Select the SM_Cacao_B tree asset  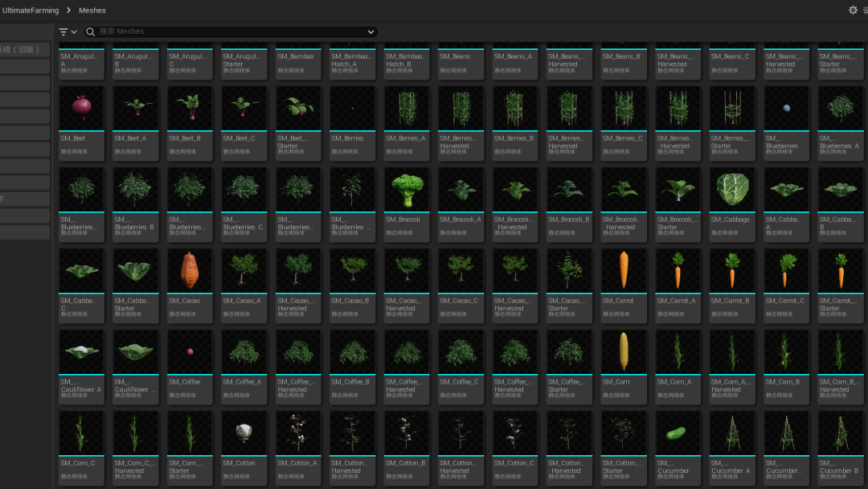(x=353, y=286)
